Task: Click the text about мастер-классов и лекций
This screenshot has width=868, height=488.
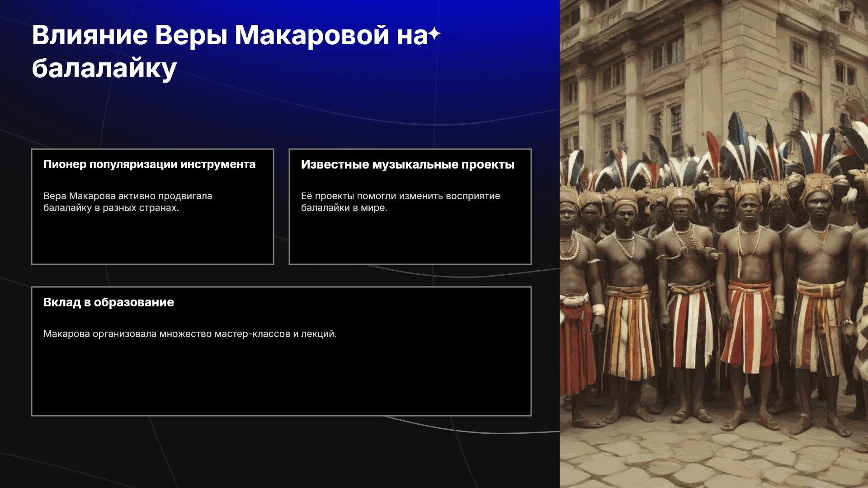Action: click(190, 334)
